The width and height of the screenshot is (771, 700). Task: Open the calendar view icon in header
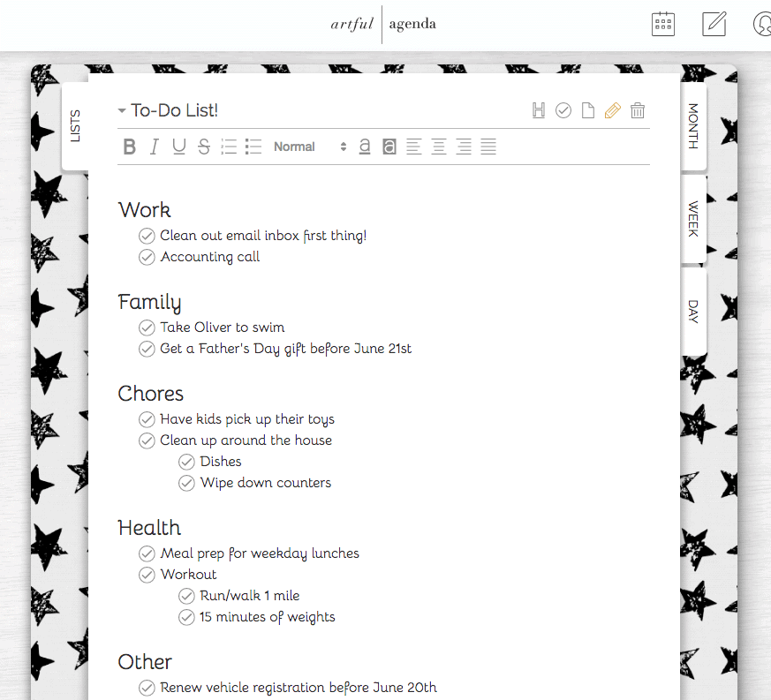pos(663,24)
